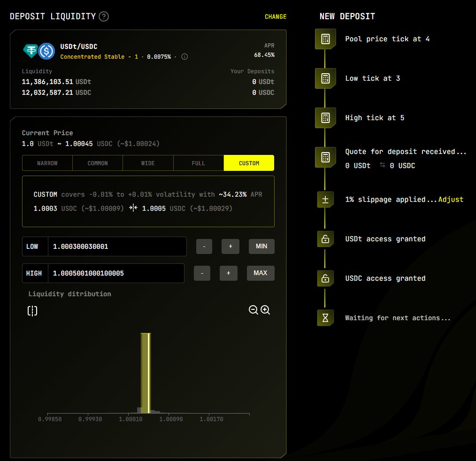This screenshot has width=476, height=461.
Task: Click the '1.00045 USDC' current price value
Action: (89, 144)
